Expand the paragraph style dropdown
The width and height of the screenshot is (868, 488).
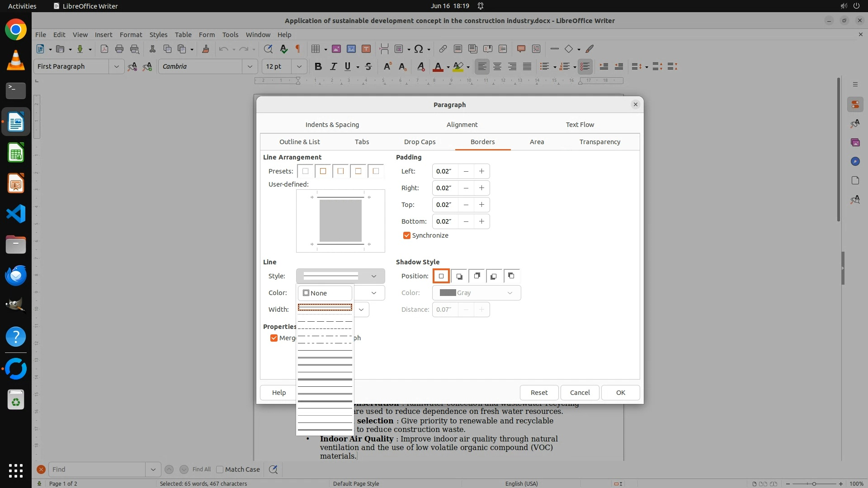[116, 66]
